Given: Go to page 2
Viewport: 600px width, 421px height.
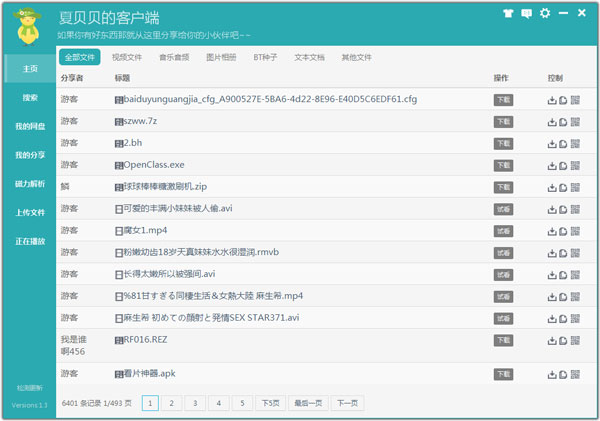Looking at the screenshot, I should pyautogui.click(x=171, y=403).
